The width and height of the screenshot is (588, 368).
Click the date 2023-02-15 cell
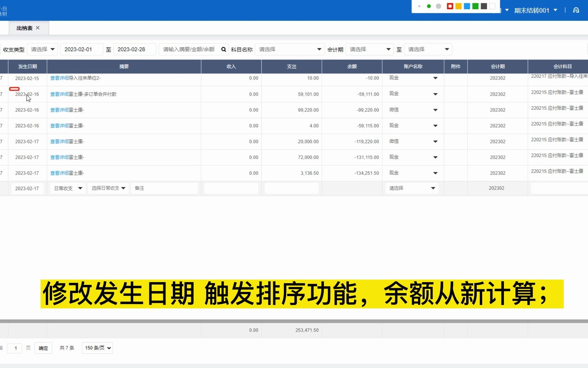tap(27, 78)
